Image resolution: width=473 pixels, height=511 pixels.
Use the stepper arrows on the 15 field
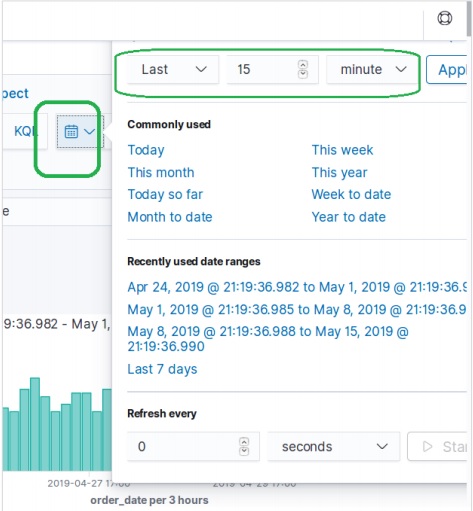[303, 69]
